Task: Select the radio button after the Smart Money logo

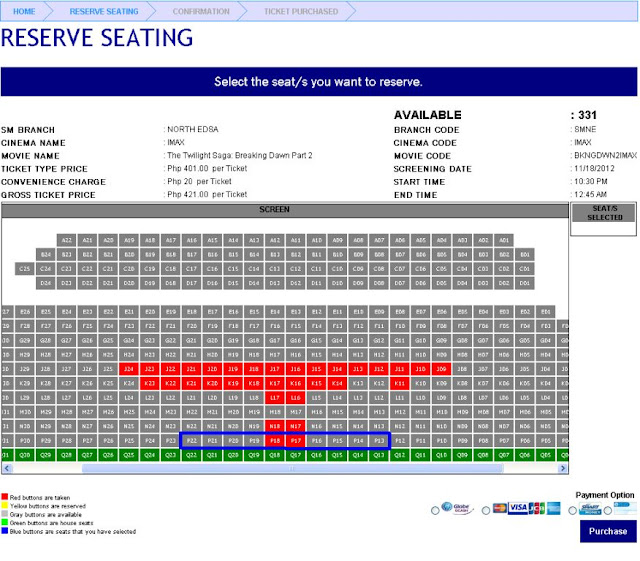Action: (x=608, y=510)
